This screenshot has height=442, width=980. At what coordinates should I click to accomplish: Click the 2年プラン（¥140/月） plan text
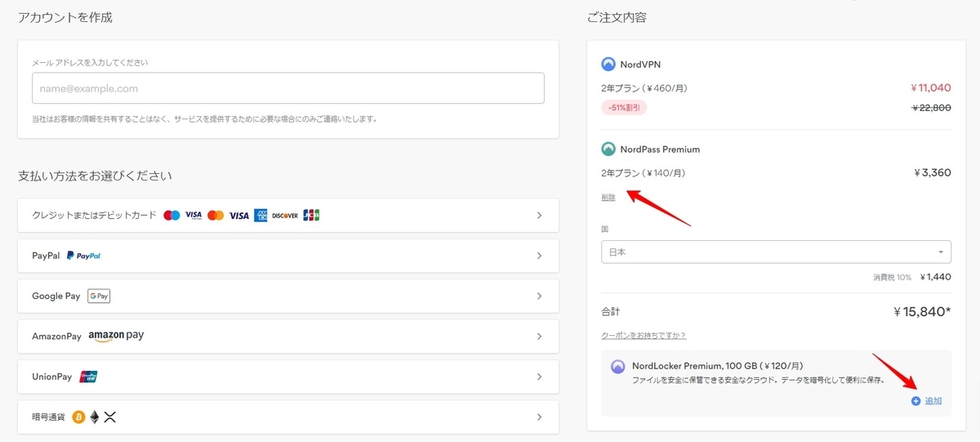click(644, 172)
